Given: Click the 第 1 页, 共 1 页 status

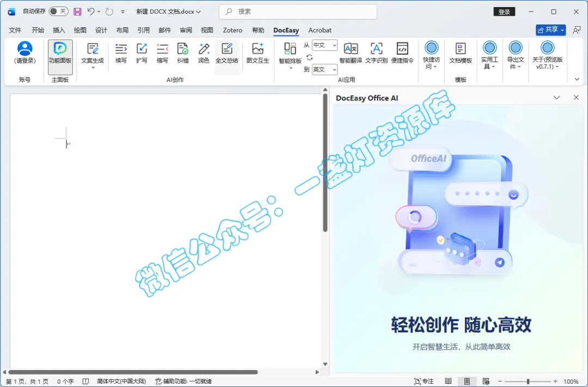Looking at the screenshot, I should [27, 382].
